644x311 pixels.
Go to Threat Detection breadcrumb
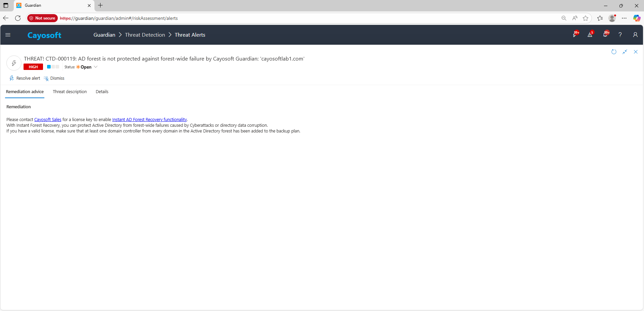click(145, 35)
